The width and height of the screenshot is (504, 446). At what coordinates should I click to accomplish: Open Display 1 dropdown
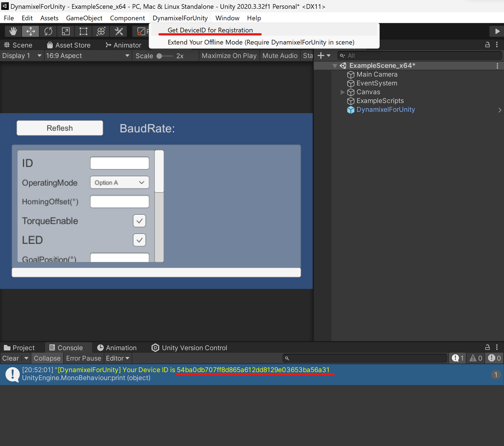[22, 56]
